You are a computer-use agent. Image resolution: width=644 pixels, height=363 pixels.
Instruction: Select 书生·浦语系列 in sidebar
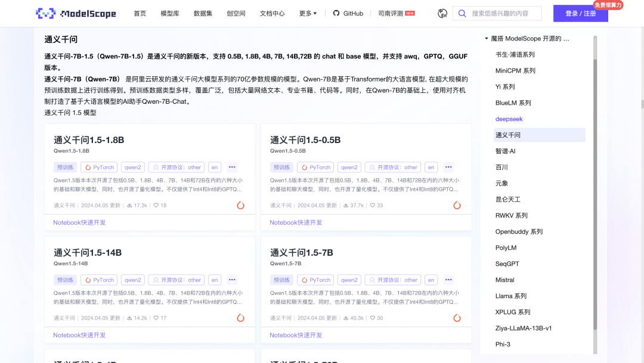(515, 55)
